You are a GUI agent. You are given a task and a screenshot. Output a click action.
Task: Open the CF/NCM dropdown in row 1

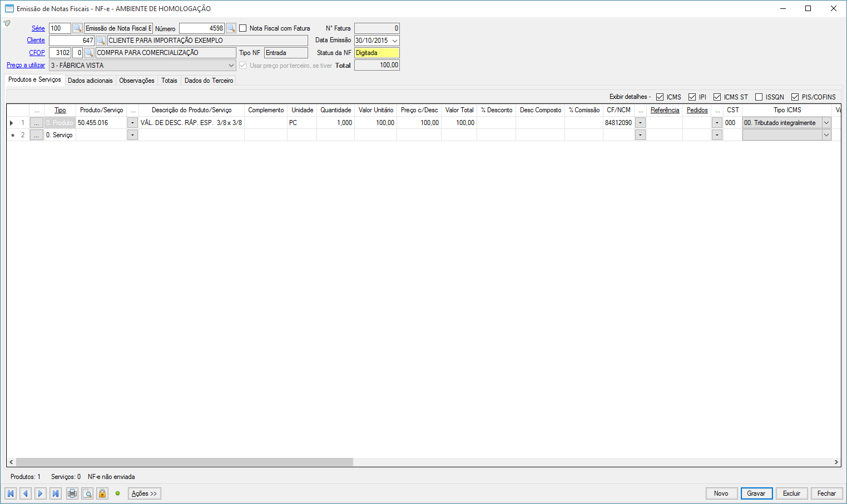(641, 123)
